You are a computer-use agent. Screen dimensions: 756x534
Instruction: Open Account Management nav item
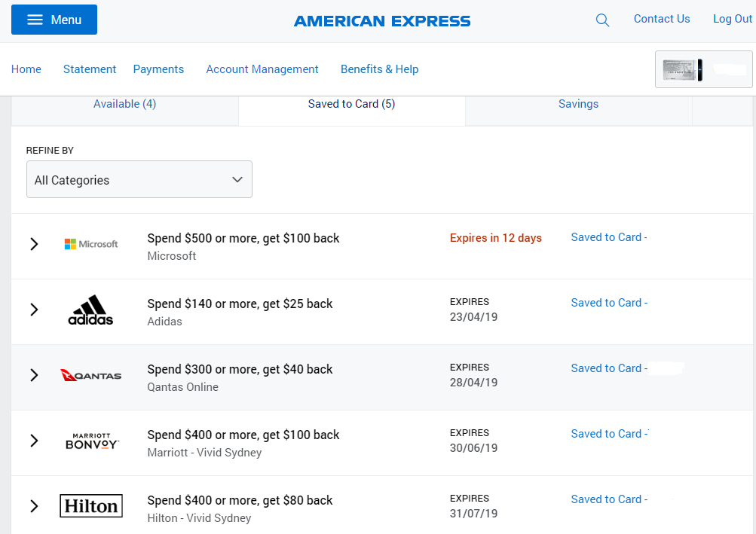pos(262,69)
